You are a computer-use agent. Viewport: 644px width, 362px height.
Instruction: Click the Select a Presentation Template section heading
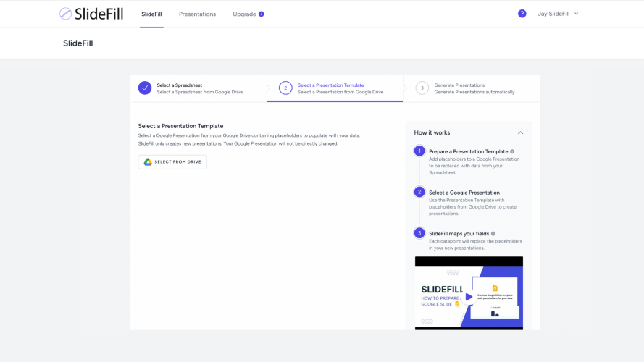click(x=180, y=126)
